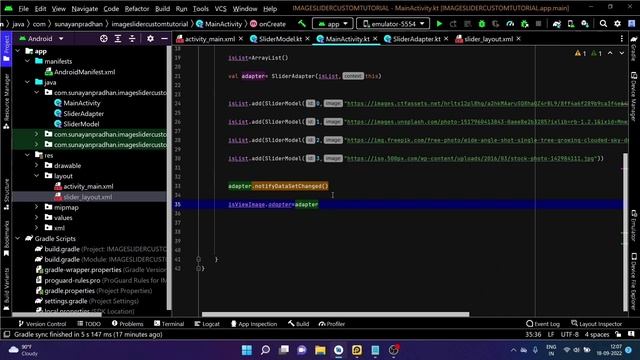Open Structure tool window on left edge
Screen dimensions: 640x360
pyautogui.click(x=6, y=194)
